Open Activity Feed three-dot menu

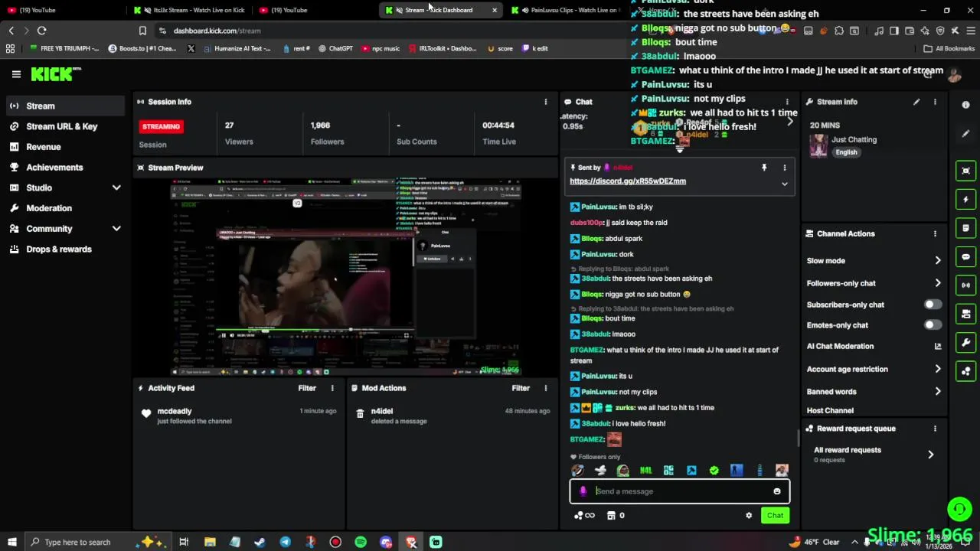[x=332, y=388]
